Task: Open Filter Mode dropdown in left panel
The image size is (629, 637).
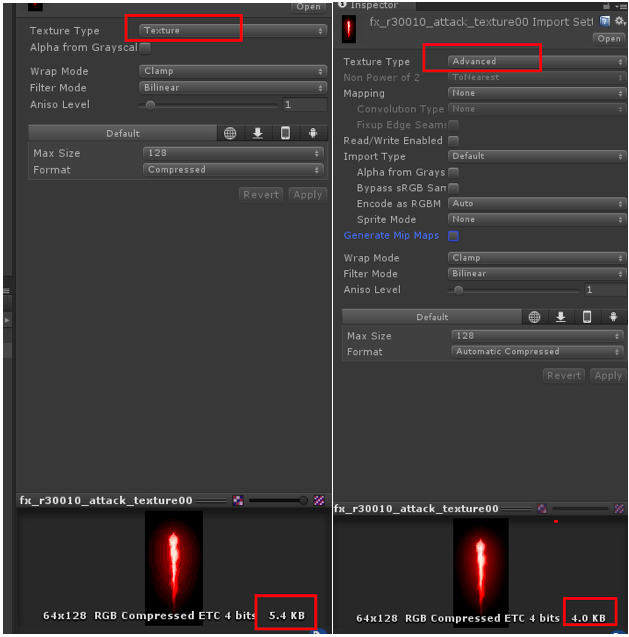Action: (233, 88)
